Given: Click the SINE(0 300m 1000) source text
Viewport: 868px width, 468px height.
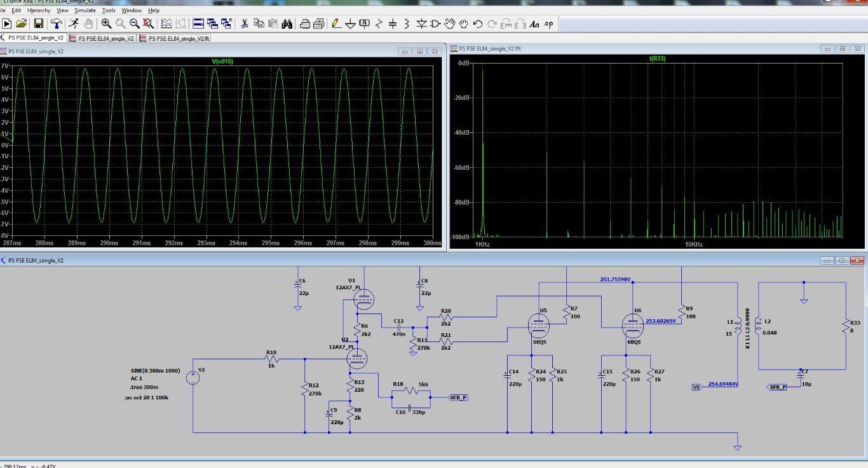Looking at the screenshot, I should click(x=156, y=369).
